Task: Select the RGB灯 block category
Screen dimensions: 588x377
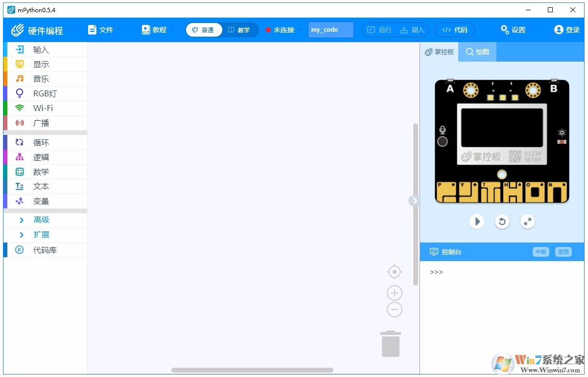Action: point(41,93)
